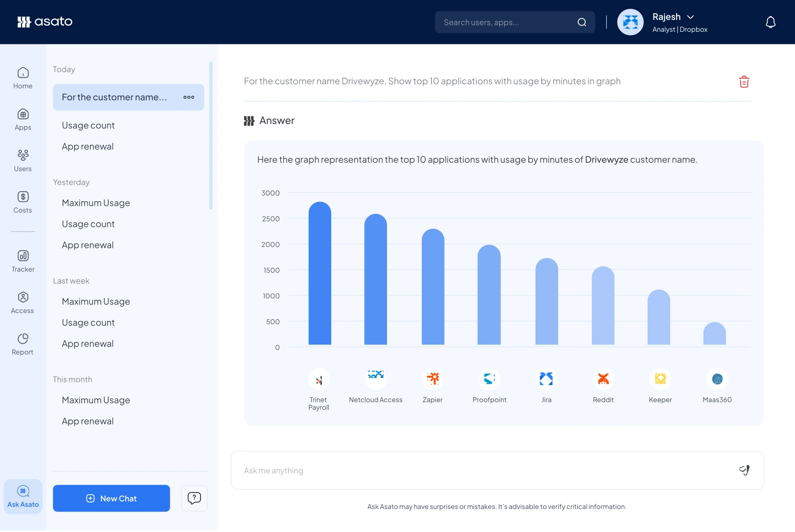Viewport: 795px width, 532px height.
Task: Expand the Rajesh account dropdown
Action: point(690,17)
